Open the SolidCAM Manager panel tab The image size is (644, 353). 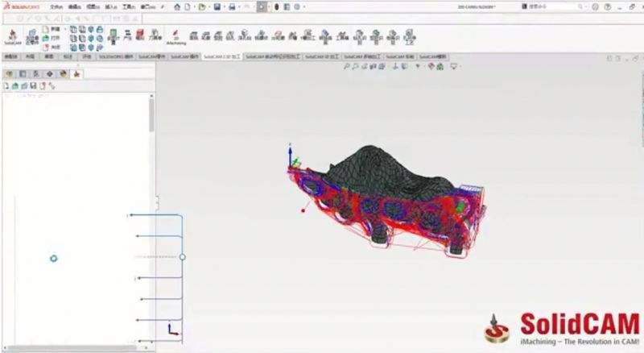(x=76, y=73)
